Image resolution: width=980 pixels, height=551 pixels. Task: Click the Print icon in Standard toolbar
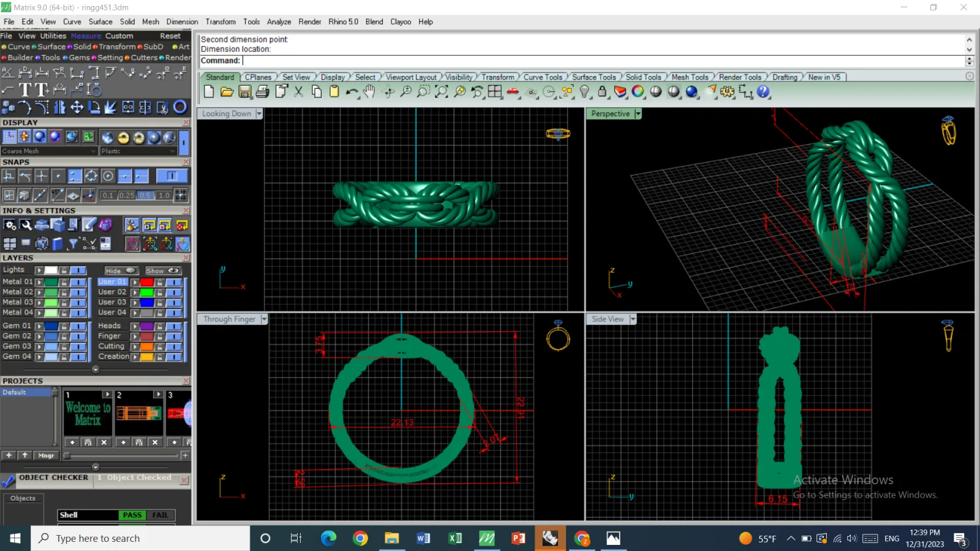tap(263, 92)
